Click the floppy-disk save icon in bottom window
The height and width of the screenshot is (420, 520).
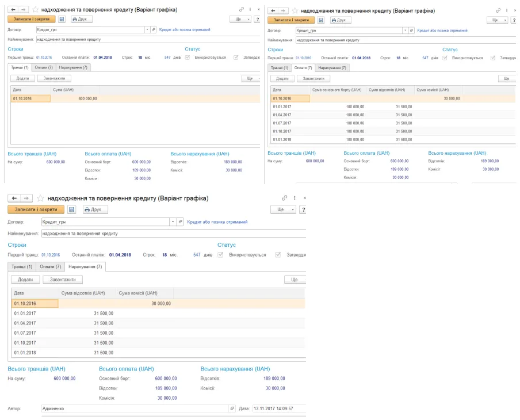pyautogui.click(x=72, y=209)
